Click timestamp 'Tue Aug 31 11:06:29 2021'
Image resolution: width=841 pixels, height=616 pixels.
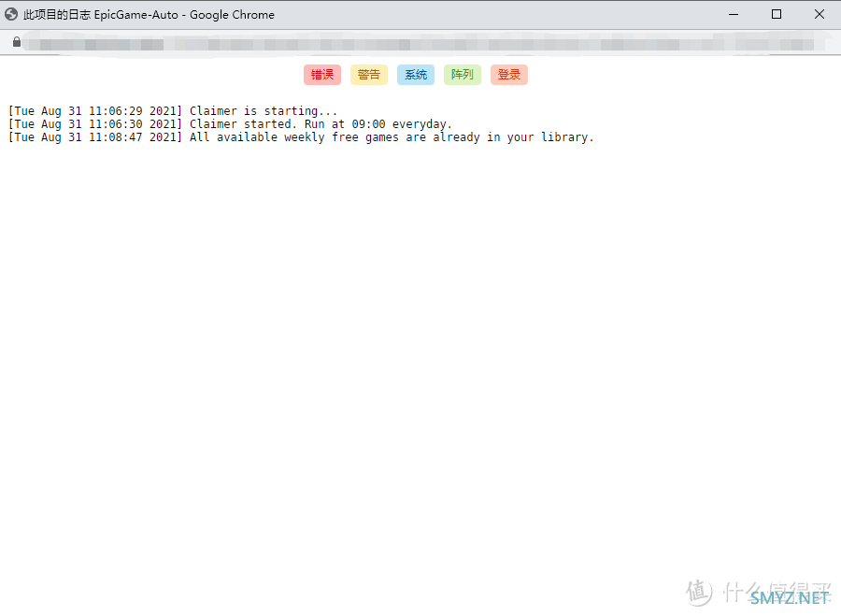click(x=95, y=111)
